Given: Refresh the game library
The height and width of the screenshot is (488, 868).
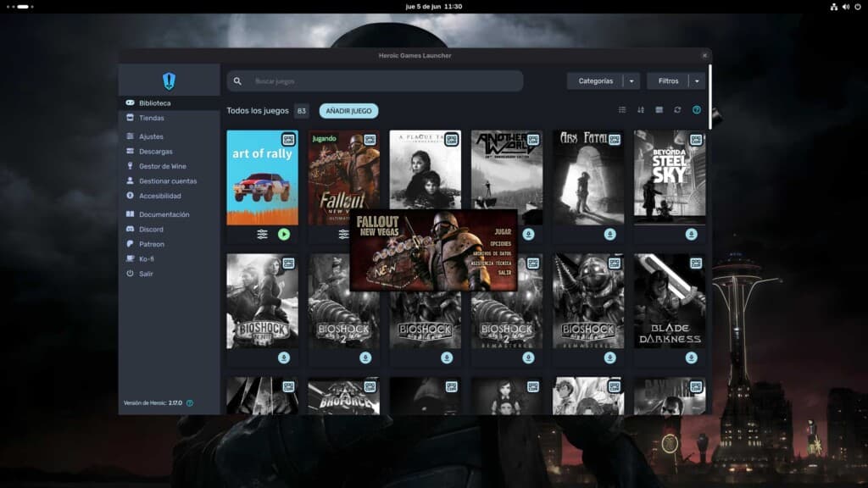Looking at the screenshot, I should click(677, 110).
